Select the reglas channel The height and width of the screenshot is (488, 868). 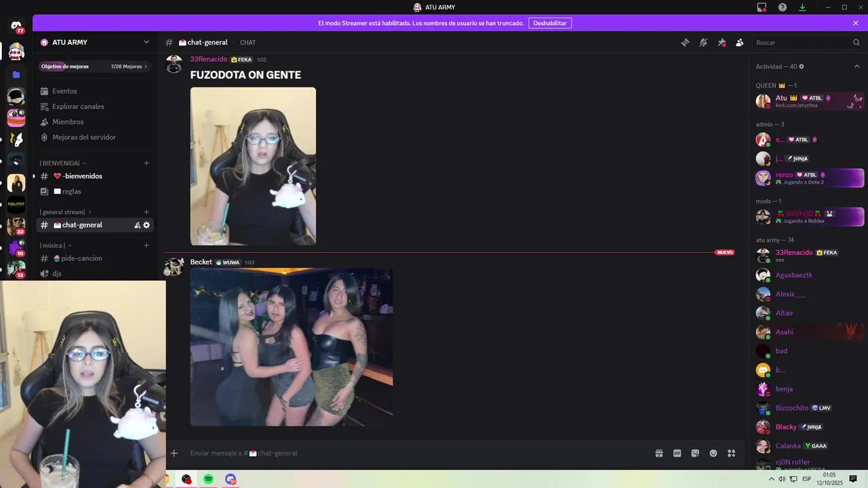pyautogui.click(x=95, y=191)
